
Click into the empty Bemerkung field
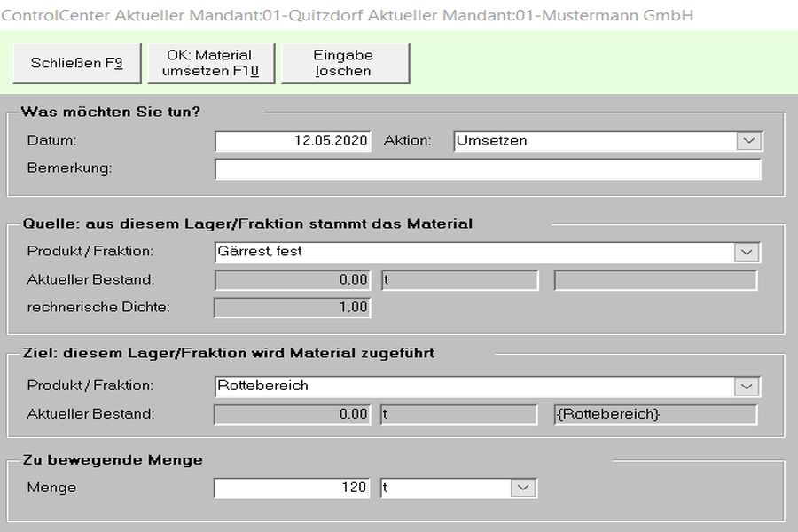click(x=488, y=169)
